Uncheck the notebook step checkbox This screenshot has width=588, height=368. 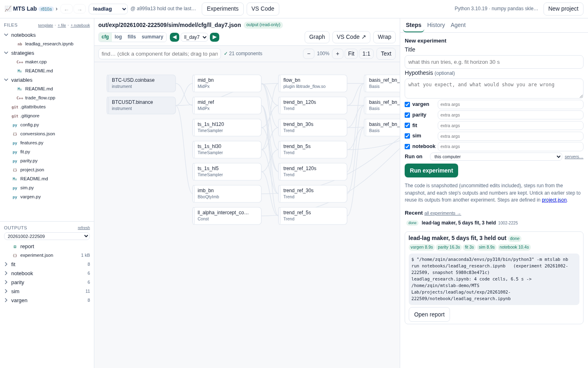point(407,146)
